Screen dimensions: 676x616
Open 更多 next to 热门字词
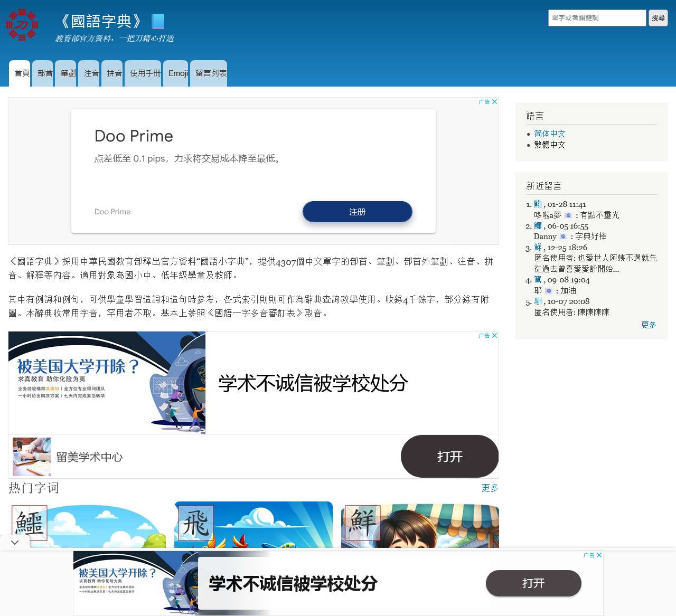(x=489, y=488)
